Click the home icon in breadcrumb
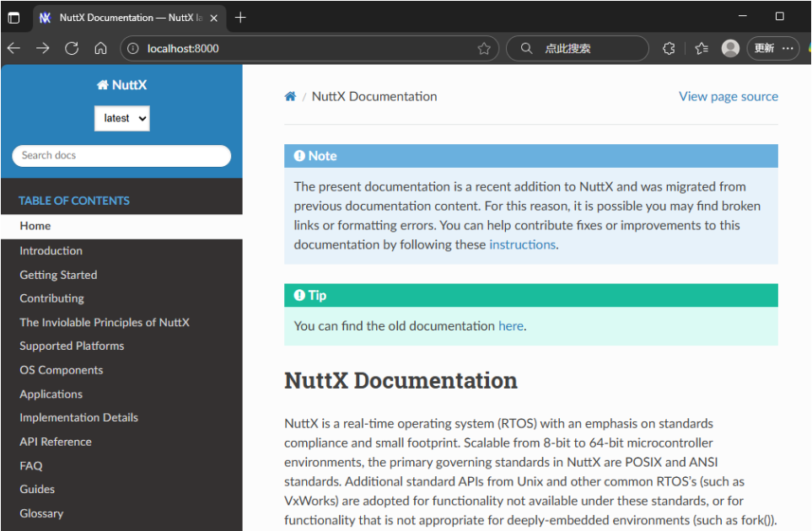The width and height of the screenshot is (812, 531). 290,96
